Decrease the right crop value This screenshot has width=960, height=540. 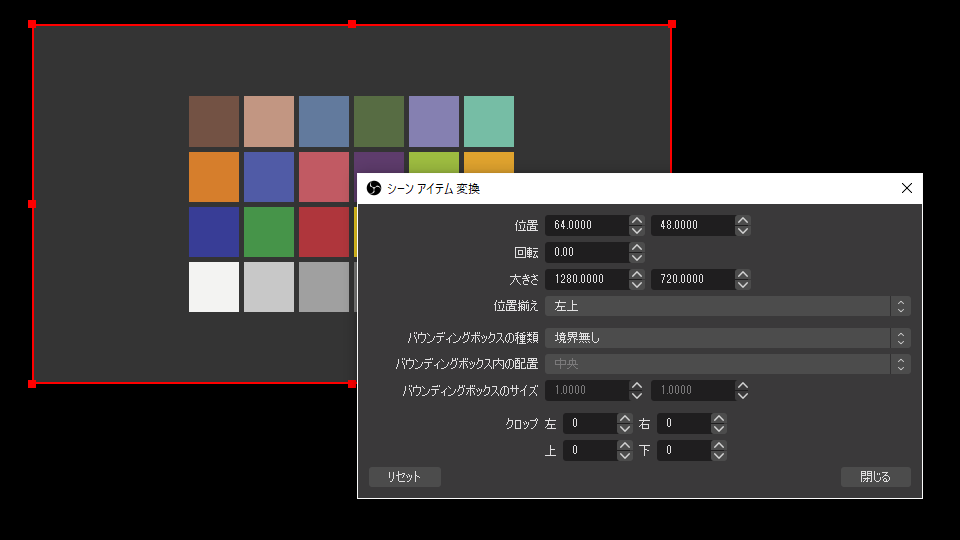(719, 429)
